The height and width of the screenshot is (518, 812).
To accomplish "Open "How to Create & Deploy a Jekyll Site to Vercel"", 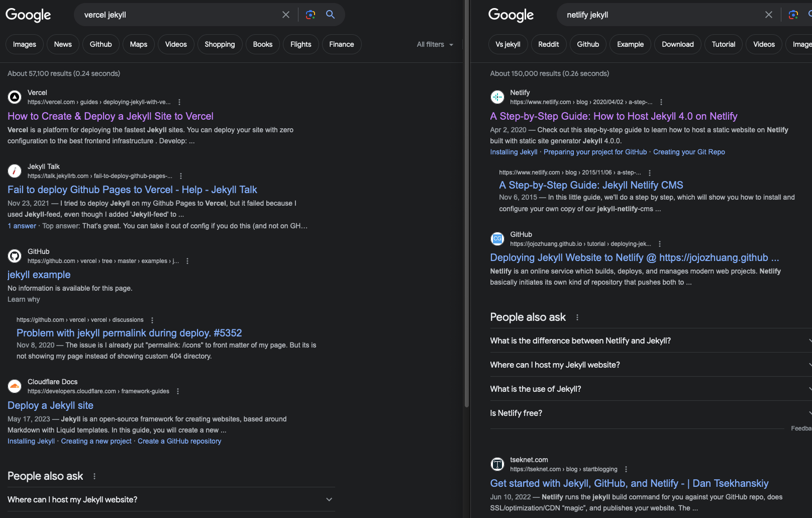I will point(110,116).
